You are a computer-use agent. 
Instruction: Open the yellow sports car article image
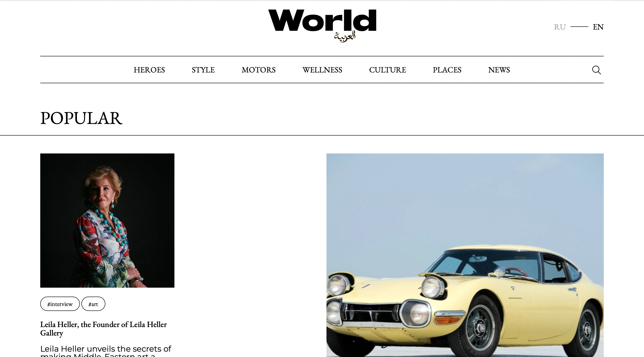tap(465, 255)
